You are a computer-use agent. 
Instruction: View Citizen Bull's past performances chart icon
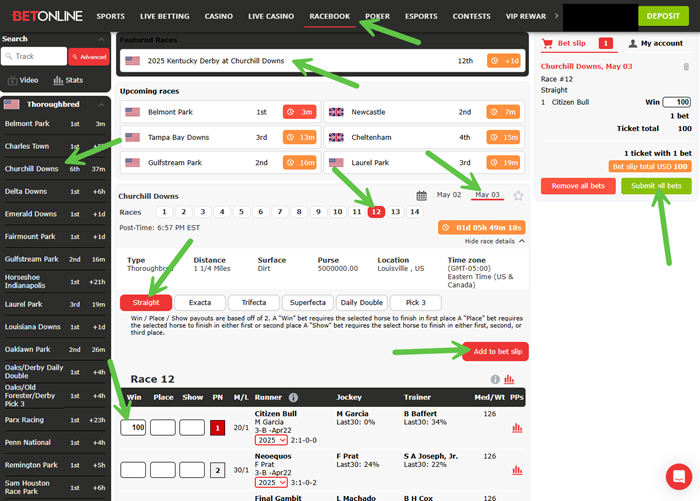[x=517, y=428]
